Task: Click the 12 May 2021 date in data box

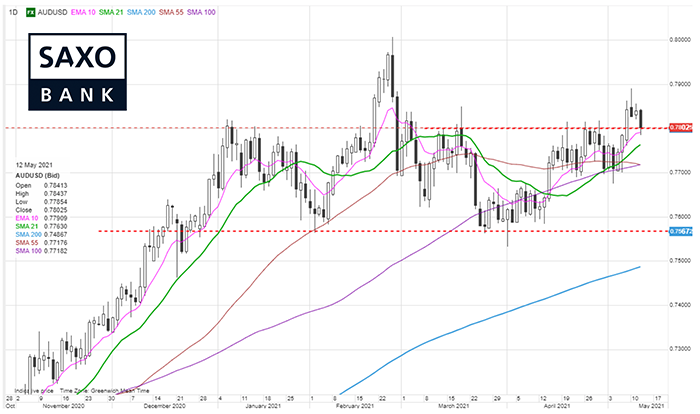Action: tap(33, 165)
